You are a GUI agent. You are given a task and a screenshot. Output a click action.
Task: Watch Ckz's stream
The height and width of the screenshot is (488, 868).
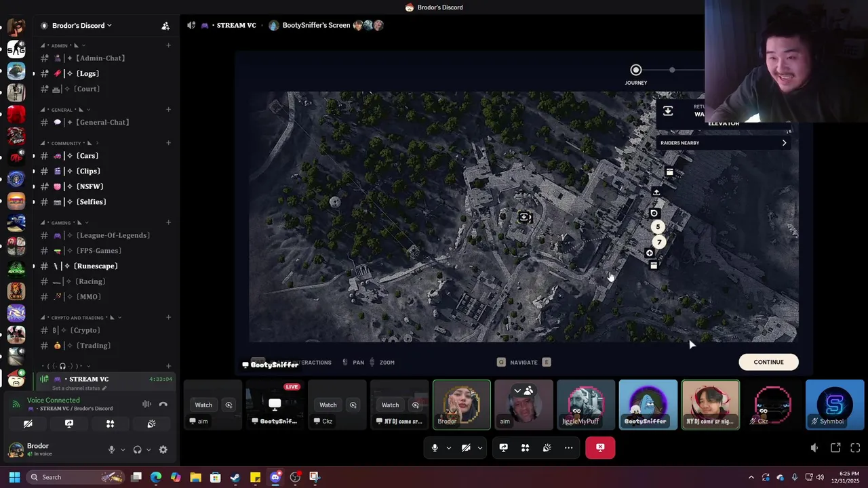[x=328, y=405]
